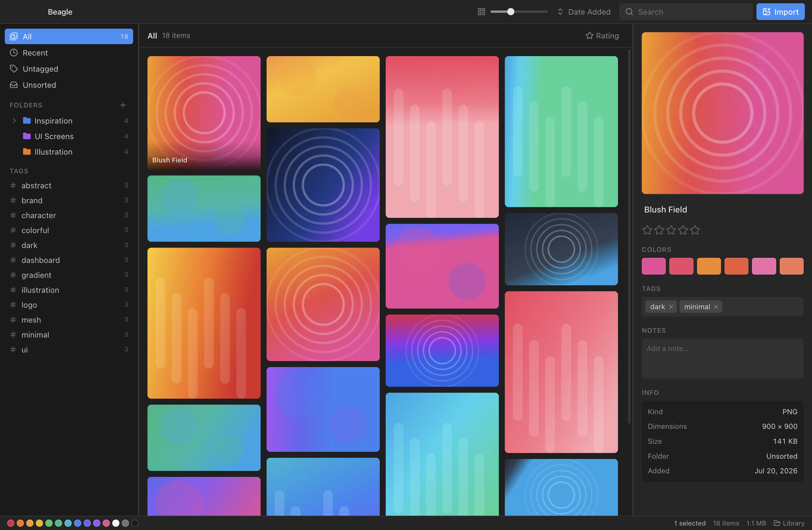
Task: Click the large Blush Field preview image
Action: 722,113
